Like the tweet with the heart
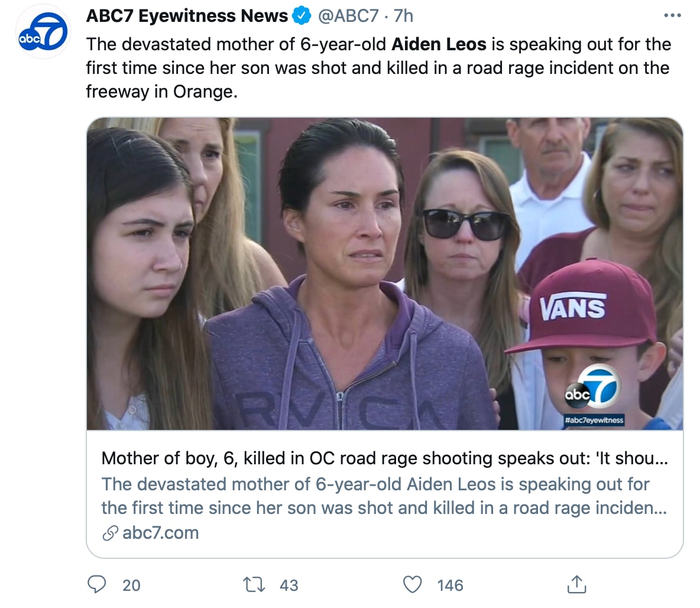 412,584
